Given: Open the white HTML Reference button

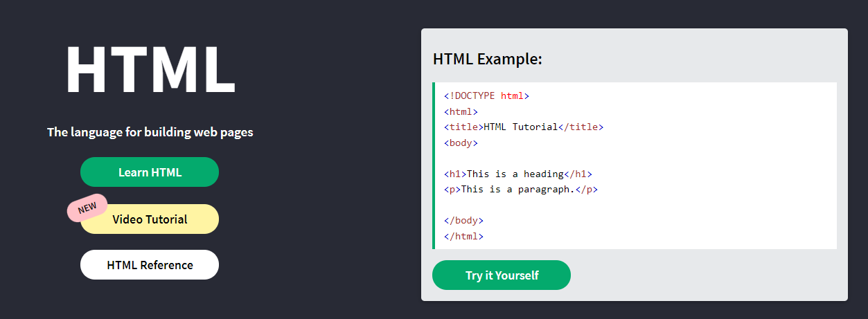Looking at the screenshot, I should (150, 265).
